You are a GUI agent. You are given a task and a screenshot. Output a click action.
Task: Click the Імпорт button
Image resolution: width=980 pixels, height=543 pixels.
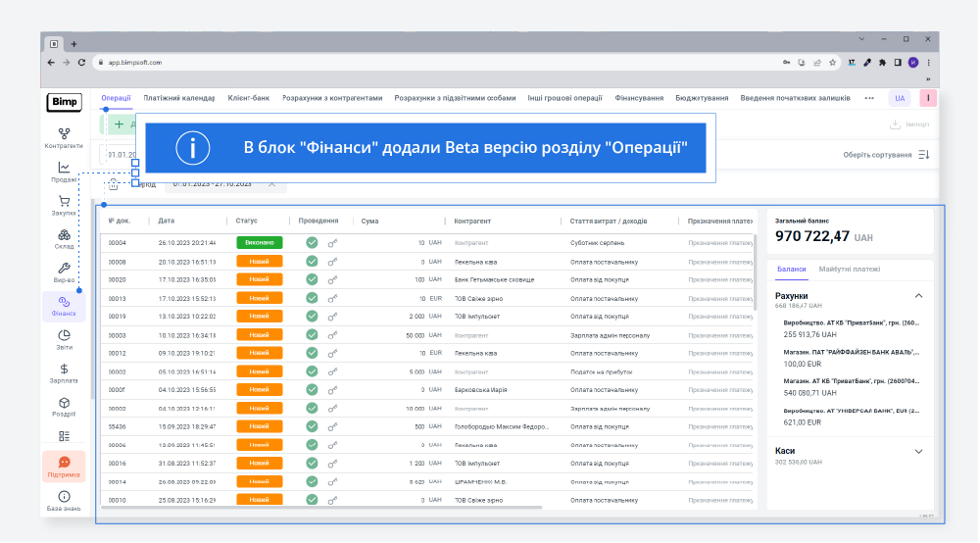point(909,124)
